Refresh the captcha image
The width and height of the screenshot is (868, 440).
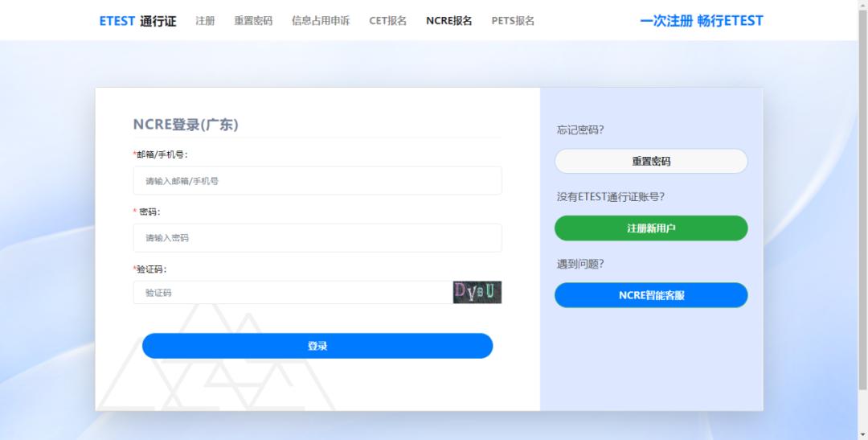477,293
